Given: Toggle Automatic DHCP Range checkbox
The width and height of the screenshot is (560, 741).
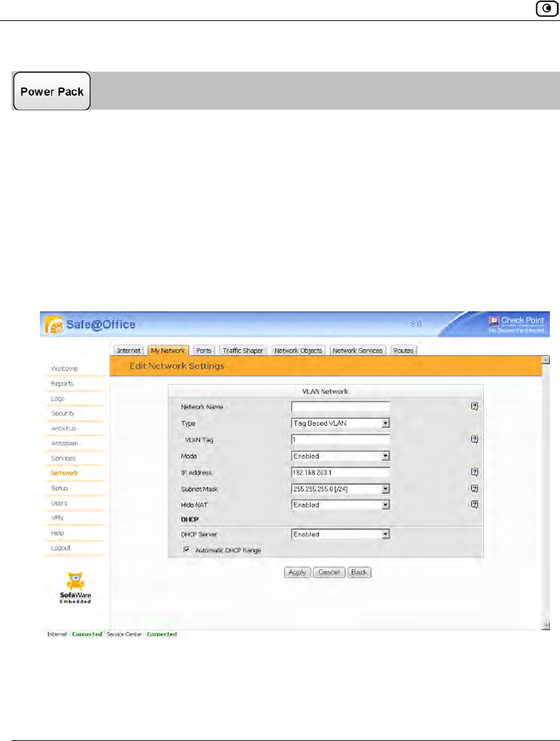Looking at the screenshot, I should pyautogui.click(x=187, y=549).
